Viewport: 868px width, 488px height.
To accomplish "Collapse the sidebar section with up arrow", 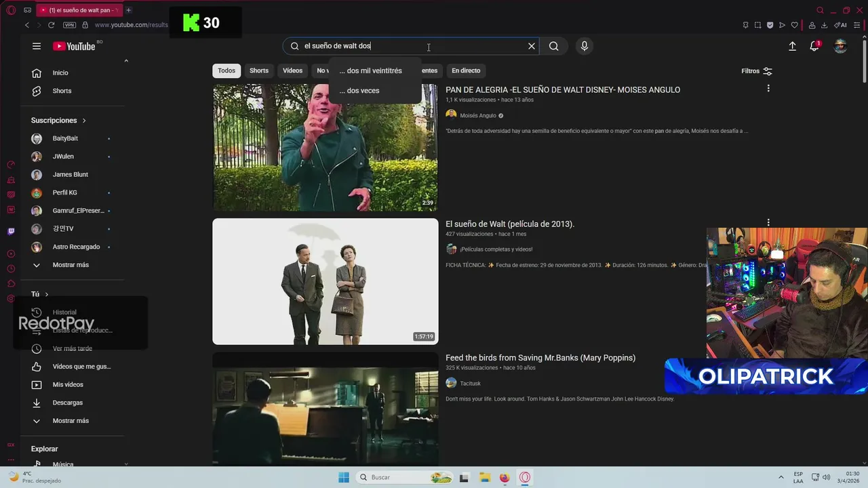I will tap(126, 61).
